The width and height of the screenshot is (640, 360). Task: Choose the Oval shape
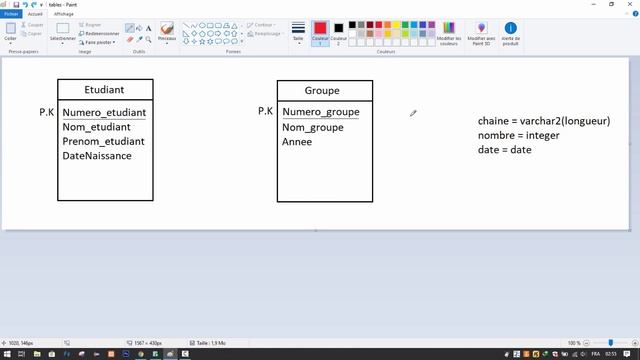[202, 25]
